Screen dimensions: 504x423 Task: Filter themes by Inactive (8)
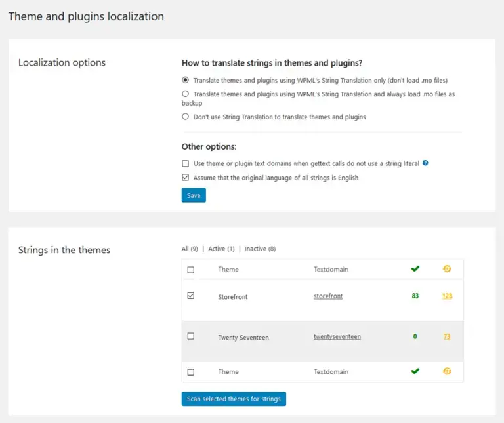click(x=260, y=249)
